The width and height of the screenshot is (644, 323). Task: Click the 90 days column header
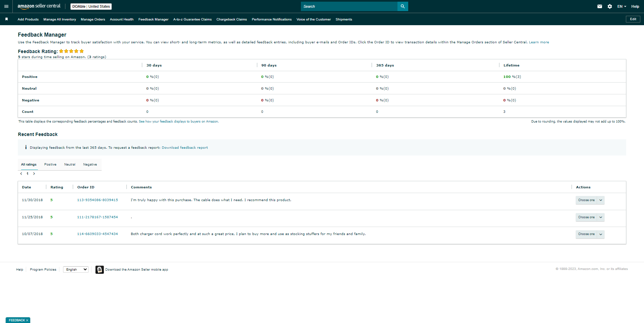point(269,65)
